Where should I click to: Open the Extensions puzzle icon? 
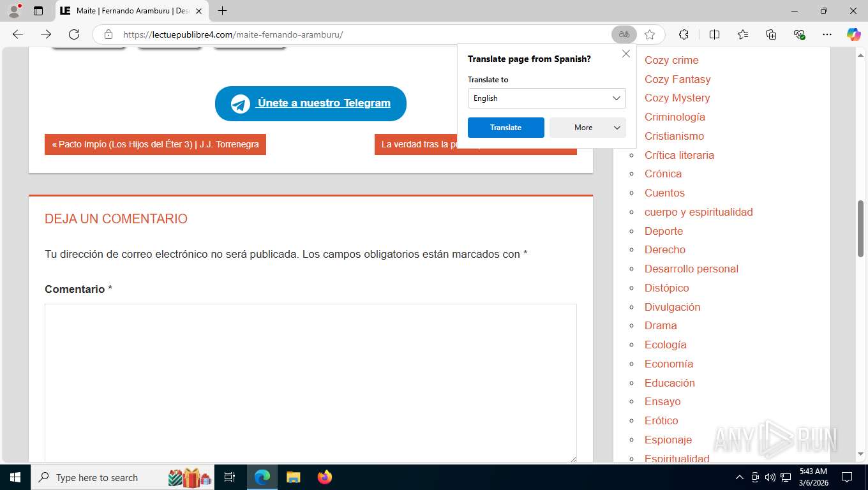[684, 34]
